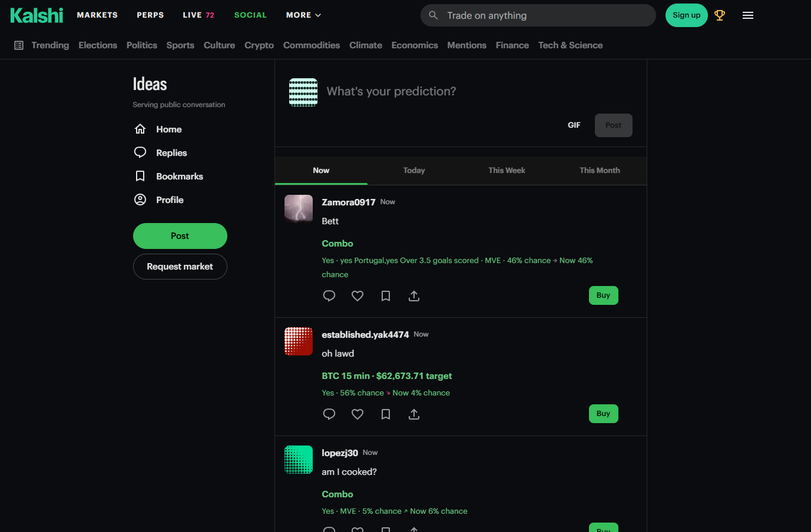Select the Trending category
Screen dimensions: 811x532
tap(50, 45)
